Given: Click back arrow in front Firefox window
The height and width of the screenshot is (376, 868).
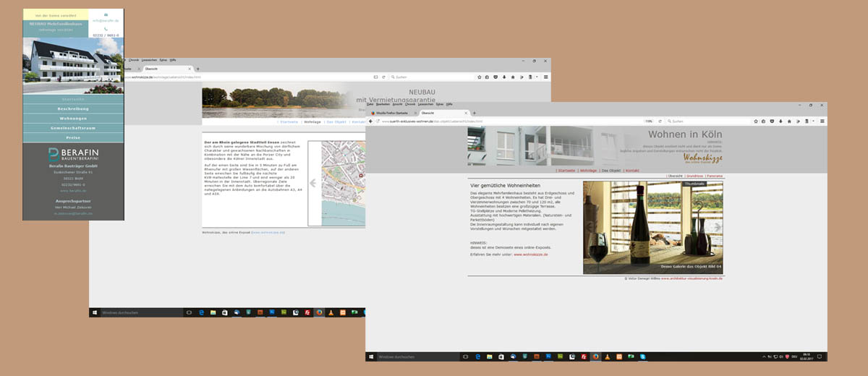Looking at the screenshot, I should tap(370, 121).
